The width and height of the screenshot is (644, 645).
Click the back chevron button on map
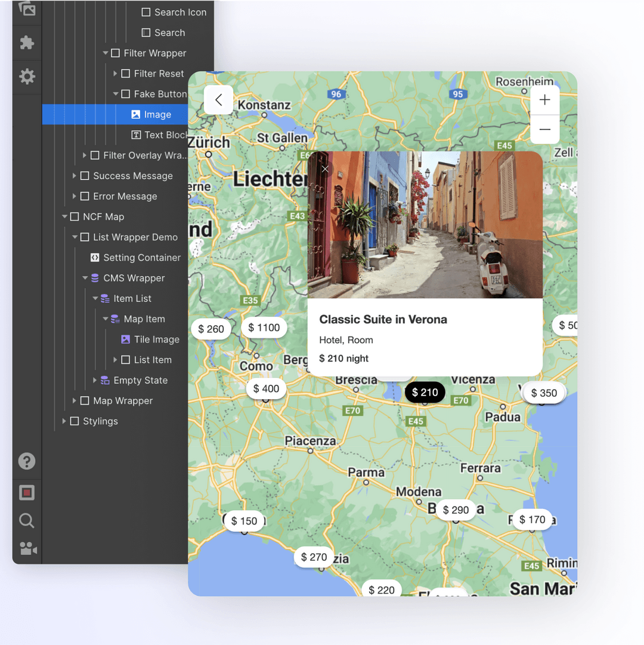tap(218, 100)
